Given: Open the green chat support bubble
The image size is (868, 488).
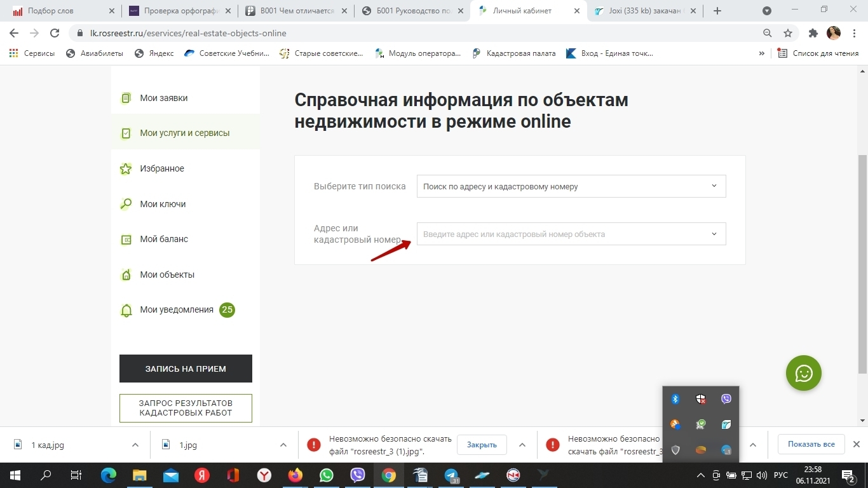Looking at the screenshot, I should pyautogui.click(x=804, y=373).
